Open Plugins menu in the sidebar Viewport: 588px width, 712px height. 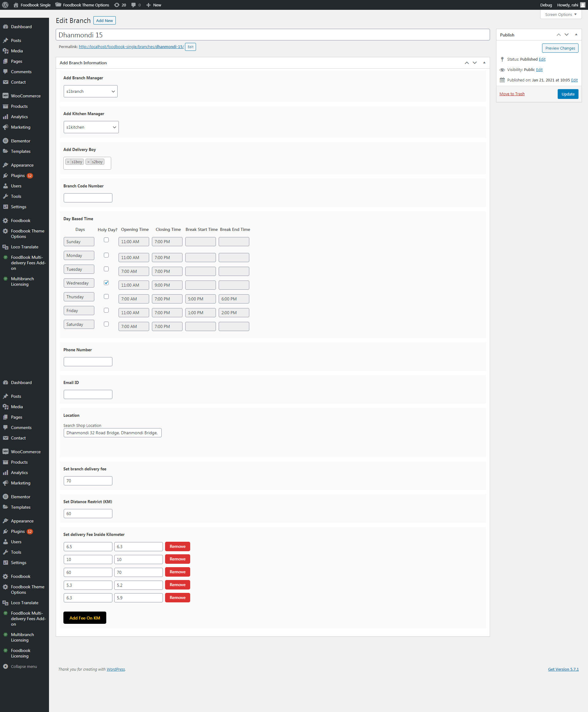(18, 175)
